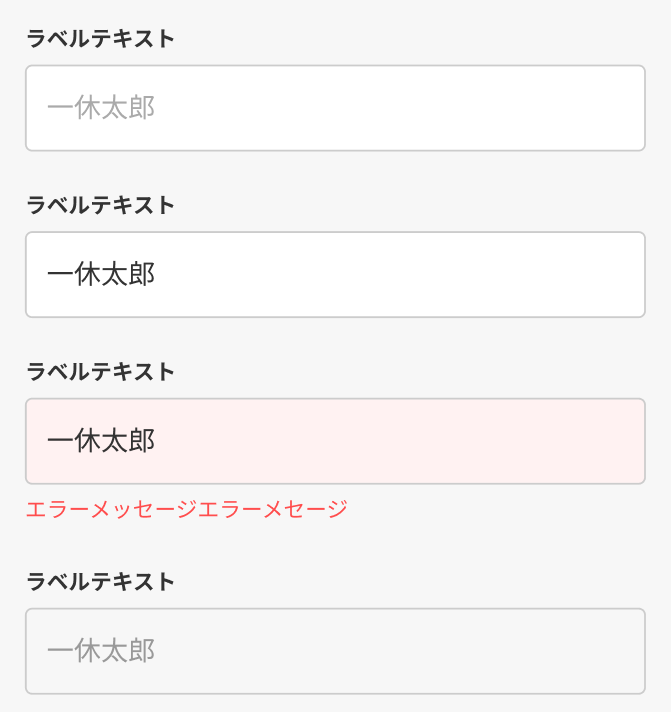This screenshot has width=671, height=712.
Task: Click placeholder text 一休太郎 in top field
Action: (x=101, y=108)
